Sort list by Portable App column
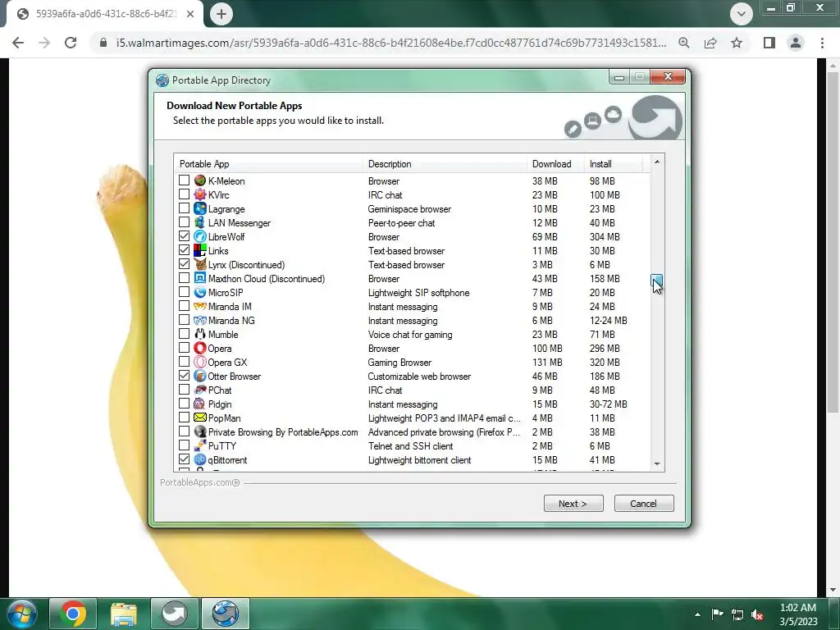The image size is (840, 630). click(x=268, y=164)
